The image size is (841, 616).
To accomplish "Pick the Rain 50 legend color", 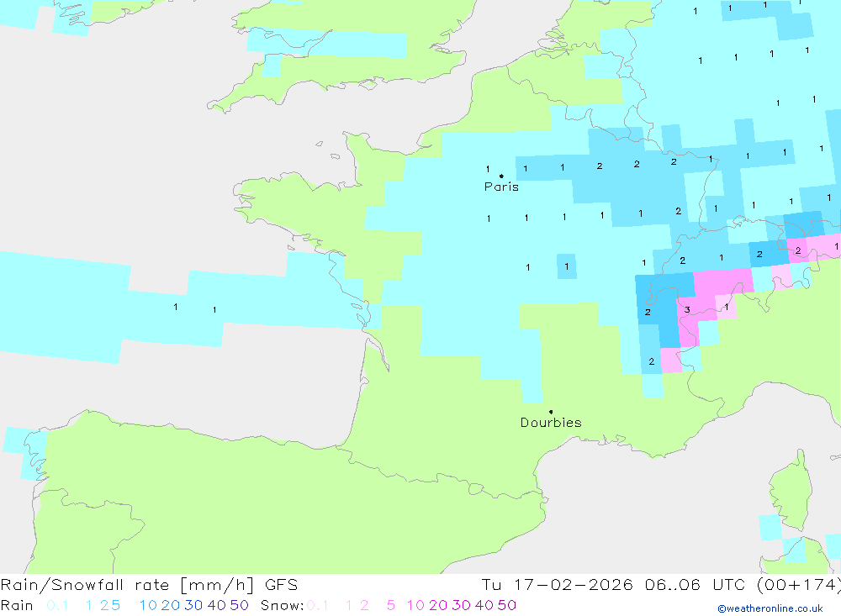I will [x=239, y=605].
